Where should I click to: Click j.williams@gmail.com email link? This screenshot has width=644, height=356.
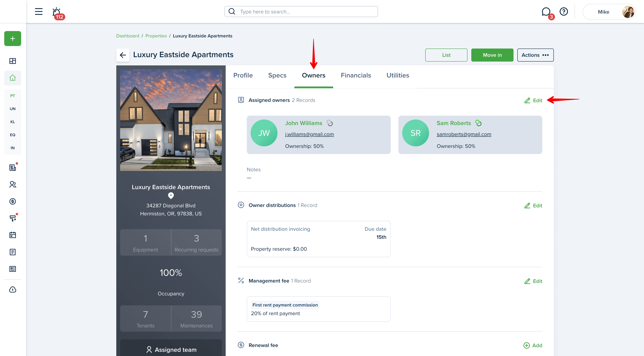point(309,134)
